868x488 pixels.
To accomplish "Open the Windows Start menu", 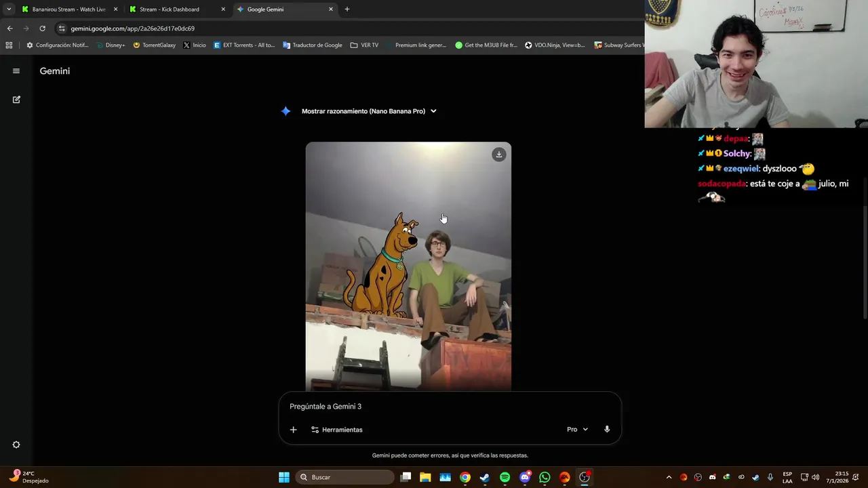I will tap(284, 477).
